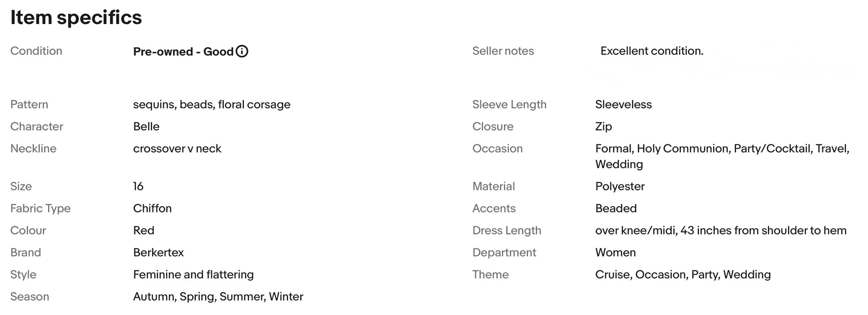Select the Item specifics heading

tap(76, 18)
